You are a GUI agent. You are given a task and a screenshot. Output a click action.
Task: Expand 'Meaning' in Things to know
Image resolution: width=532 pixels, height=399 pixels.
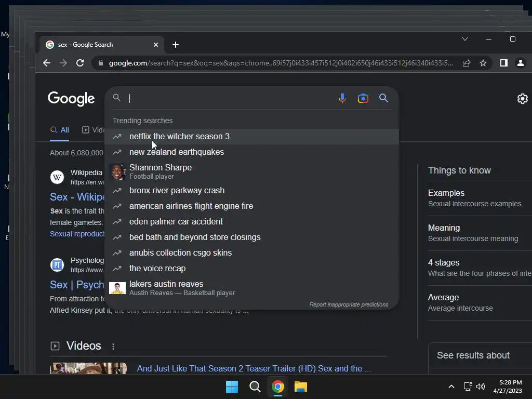coord(480,233)
